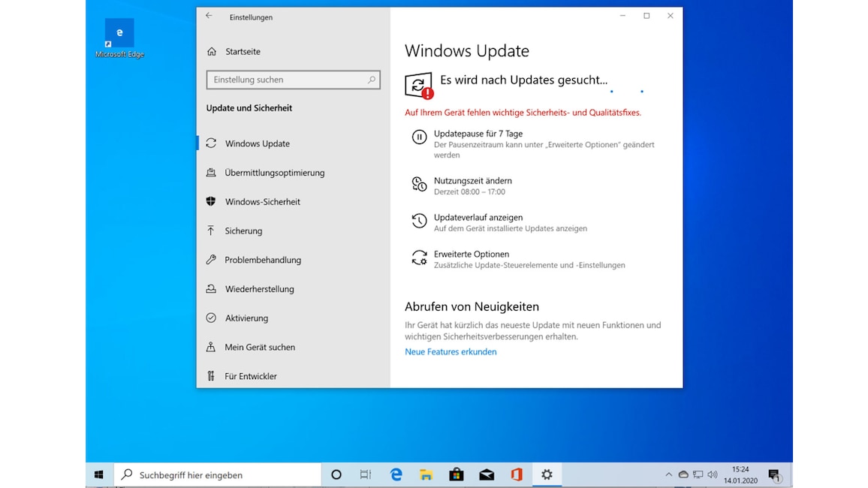Open the Action Center notifications icon
Screen dimensions: 868x488
coord(774,474)
